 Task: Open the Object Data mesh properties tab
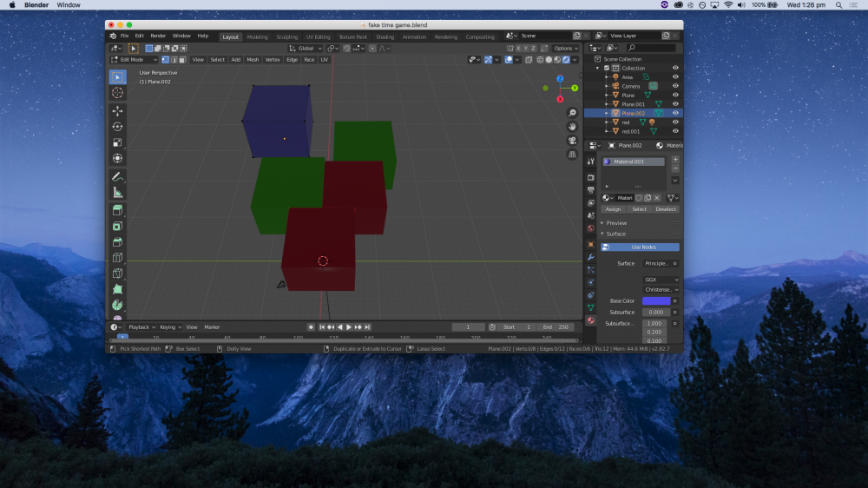(590, 307)
